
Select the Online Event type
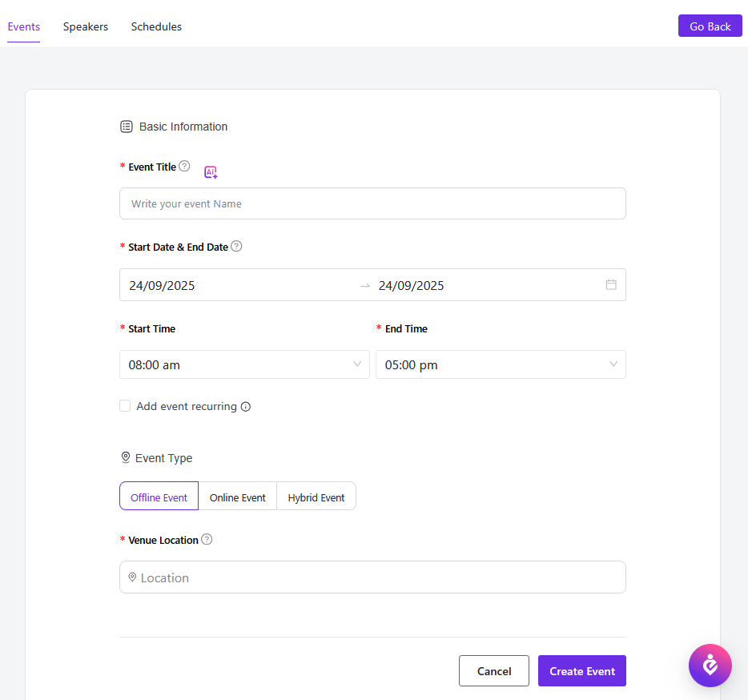point(237,497)
